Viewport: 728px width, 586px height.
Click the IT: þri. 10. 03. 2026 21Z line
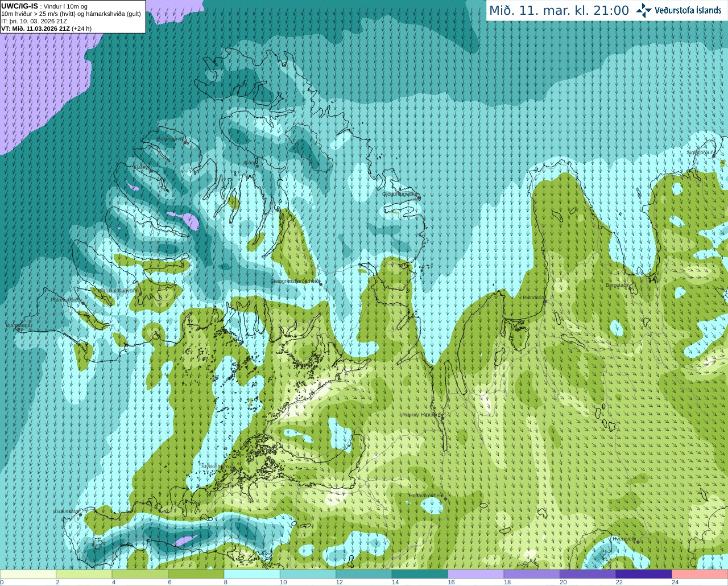click(x=34, y=21)
